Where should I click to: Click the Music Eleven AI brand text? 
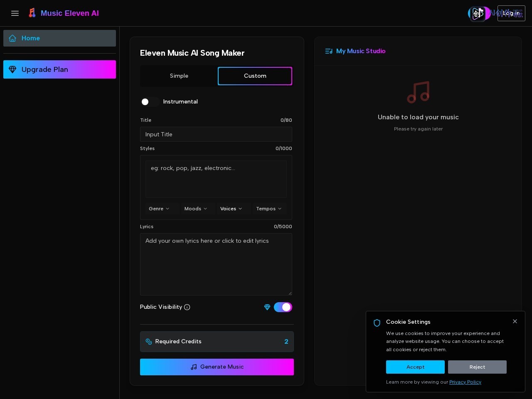70,13
